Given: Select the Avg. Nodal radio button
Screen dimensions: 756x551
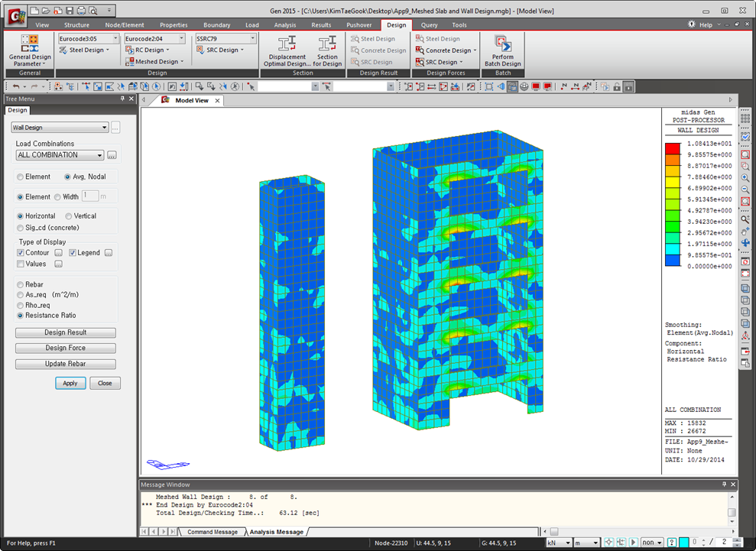Looking at the screenshot, I should point(67,177).
